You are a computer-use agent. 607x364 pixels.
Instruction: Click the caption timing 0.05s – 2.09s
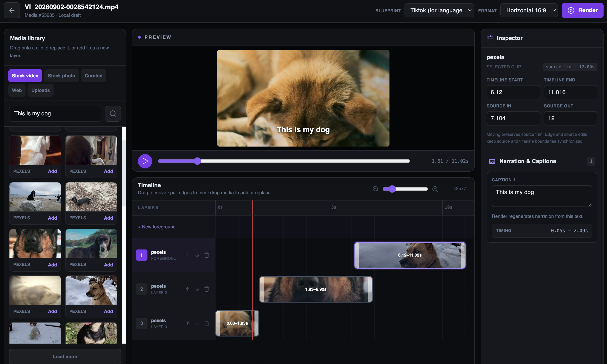(569, 231)
